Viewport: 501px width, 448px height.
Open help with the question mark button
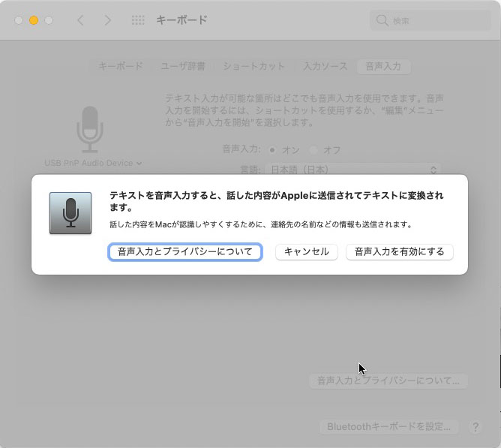(x=475, y=427)
